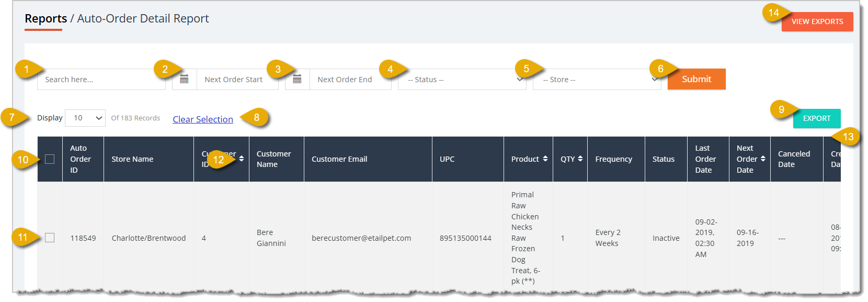Click the UPC column header
The image size is (868, 302).
click(468, 159)
